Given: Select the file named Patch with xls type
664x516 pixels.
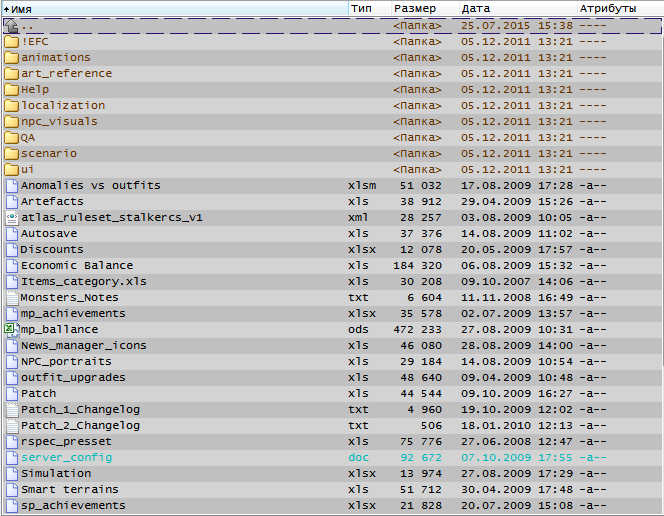Looking at the screenshot, I should point(39,394).
